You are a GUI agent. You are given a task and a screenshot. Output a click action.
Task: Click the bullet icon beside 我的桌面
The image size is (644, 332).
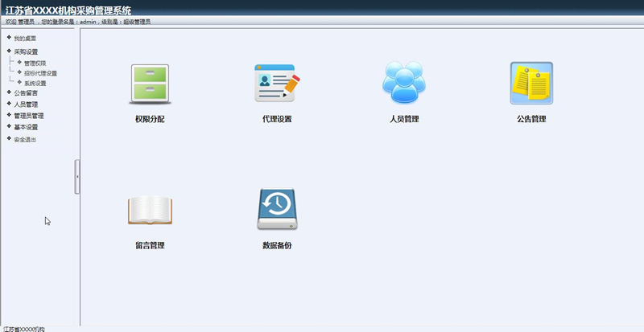tap(9, 38)
